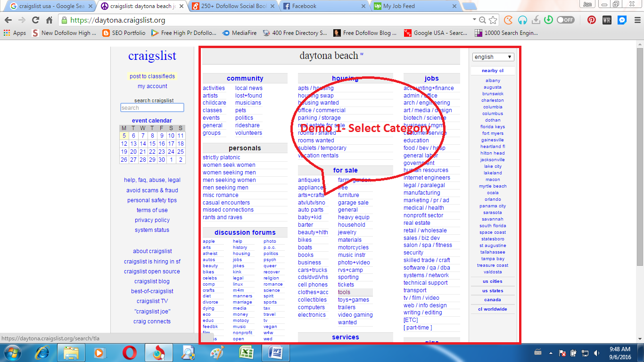The image size is (644, 362).
Task: Open the video gaming for sale link
Action: [x=355, y=315]
